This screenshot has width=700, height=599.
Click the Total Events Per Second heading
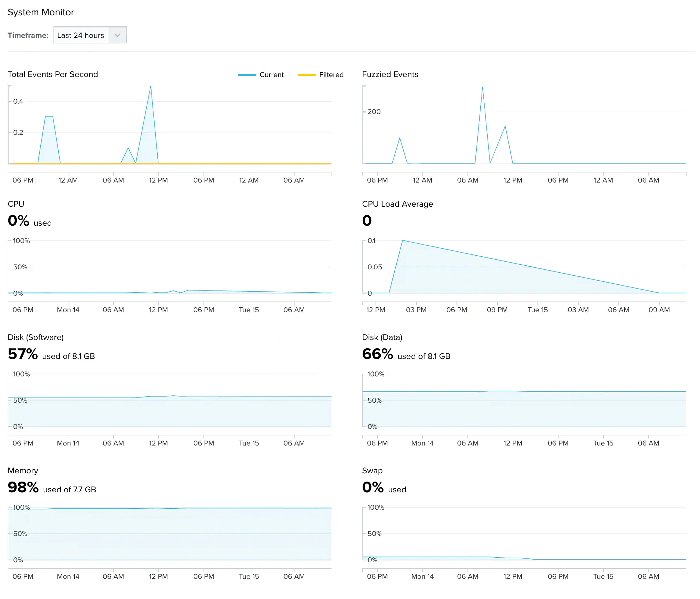[53, 74]
